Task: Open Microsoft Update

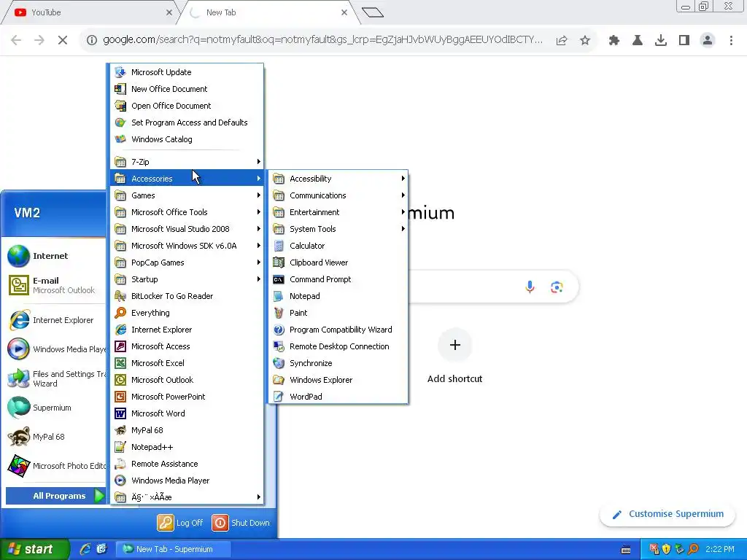Action: pyautogui.click(x=187, y=72)
